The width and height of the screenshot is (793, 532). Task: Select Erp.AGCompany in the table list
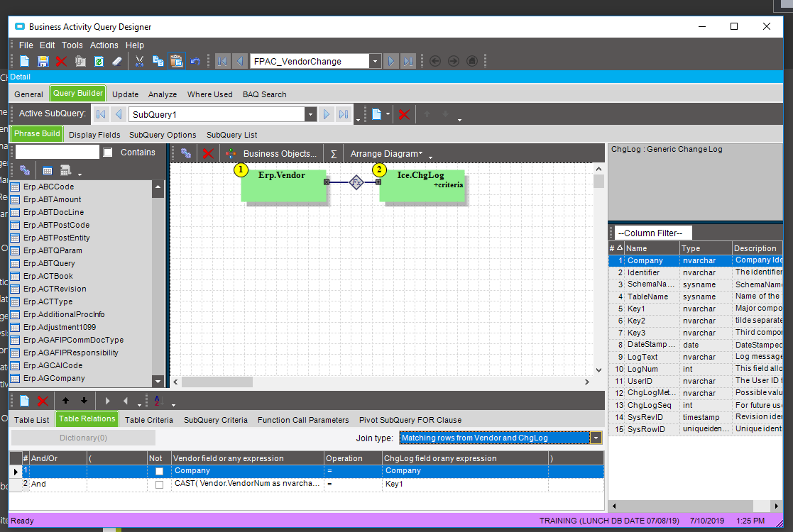tap(54, 378)
